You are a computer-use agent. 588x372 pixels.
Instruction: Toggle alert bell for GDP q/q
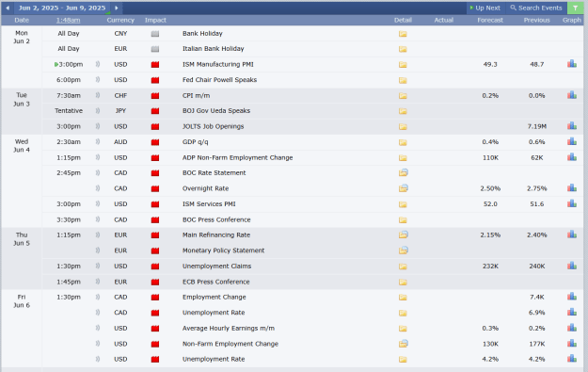click(x=98, y=142)
